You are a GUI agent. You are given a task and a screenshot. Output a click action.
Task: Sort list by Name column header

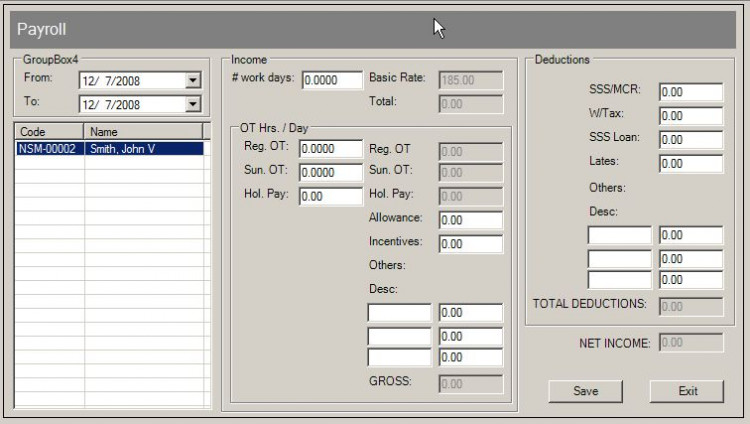(x=143, y=131)
